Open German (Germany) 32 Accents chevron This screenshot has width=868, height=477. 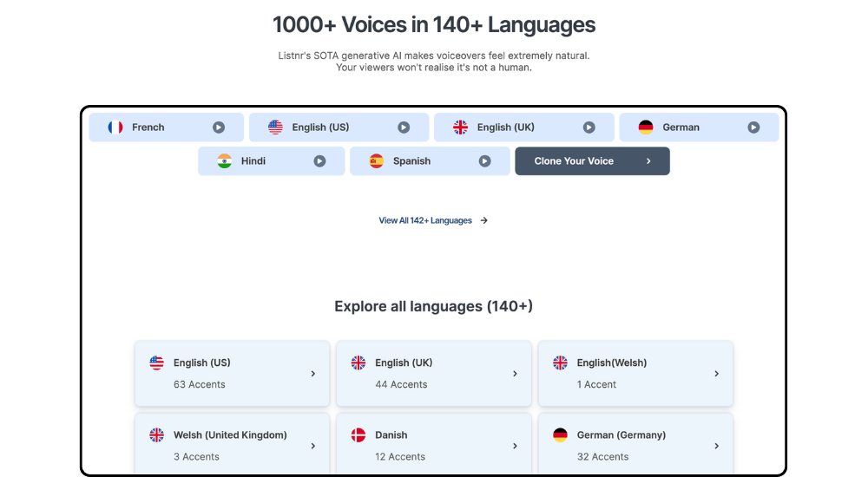[716, 446]
